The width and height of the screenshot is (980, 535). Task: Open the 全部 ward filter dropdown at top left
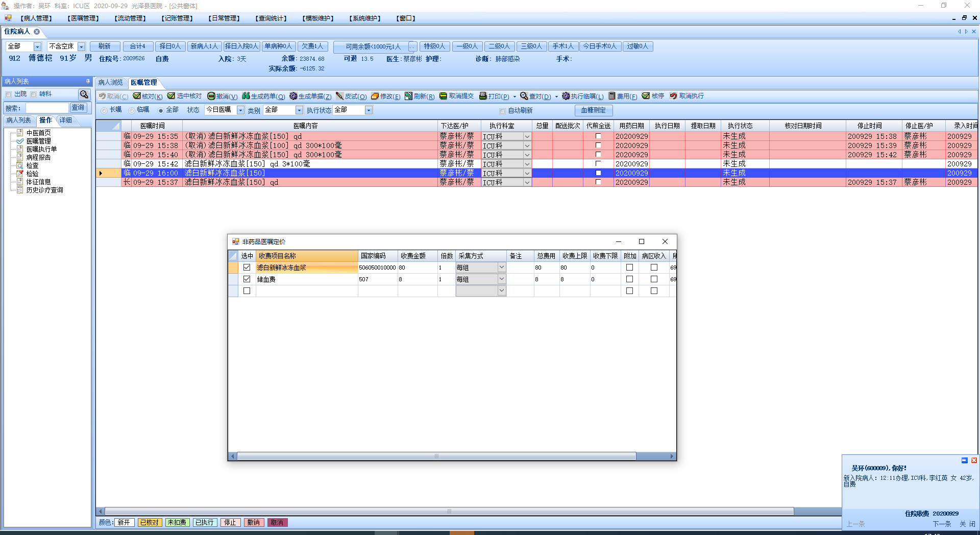37,46
